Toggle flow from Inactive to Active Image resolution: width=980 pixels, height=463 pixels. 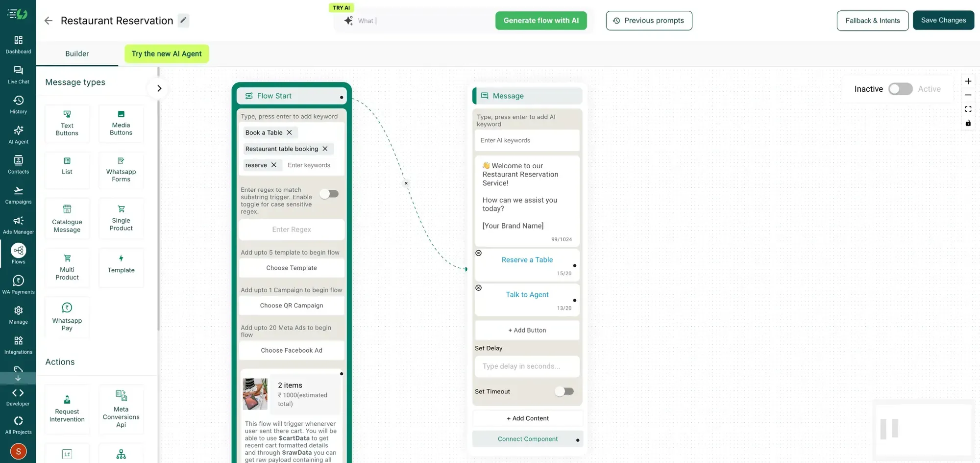coord(900,89)
